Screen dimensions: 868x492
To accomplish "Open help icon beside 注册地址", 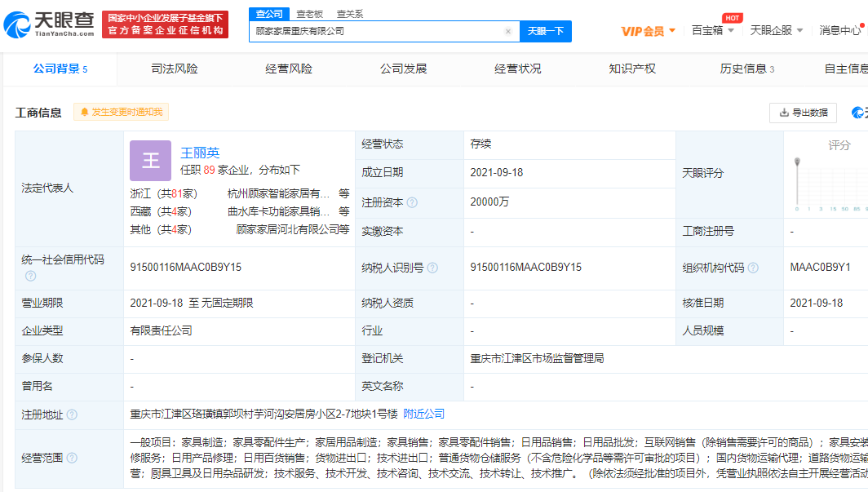I will click(x=72, y=414).
